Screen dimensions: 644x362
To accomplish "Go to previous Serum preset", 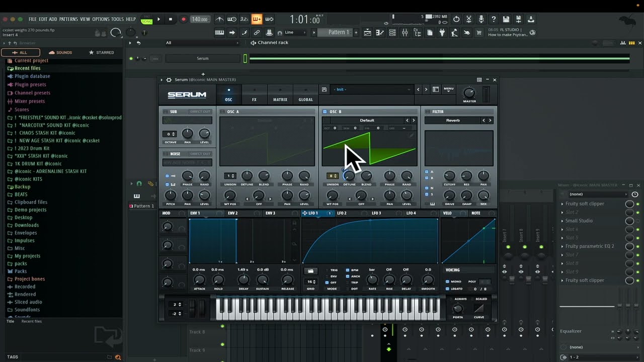I will (418, 89).
